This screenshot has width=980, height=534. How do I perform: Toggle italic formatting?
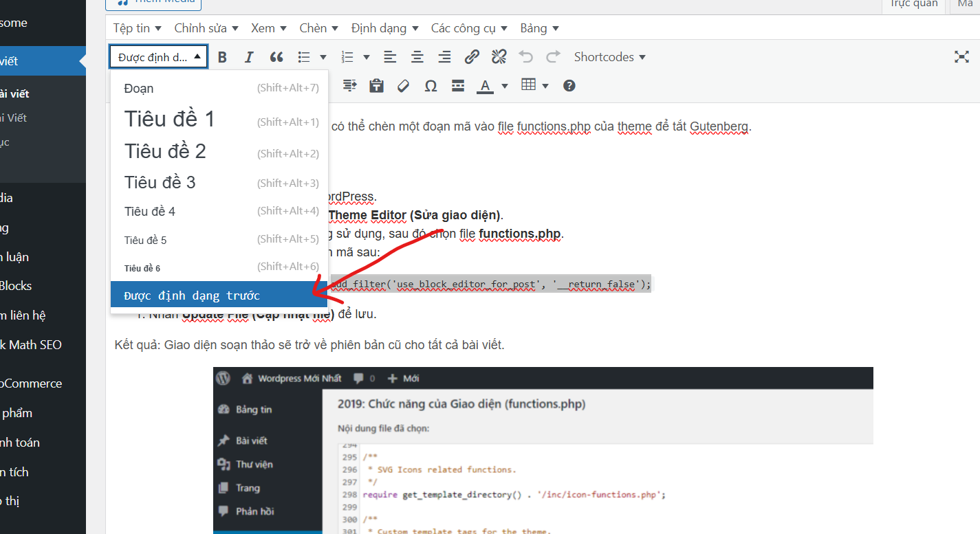pyautogui.click(x=249, y=57)
